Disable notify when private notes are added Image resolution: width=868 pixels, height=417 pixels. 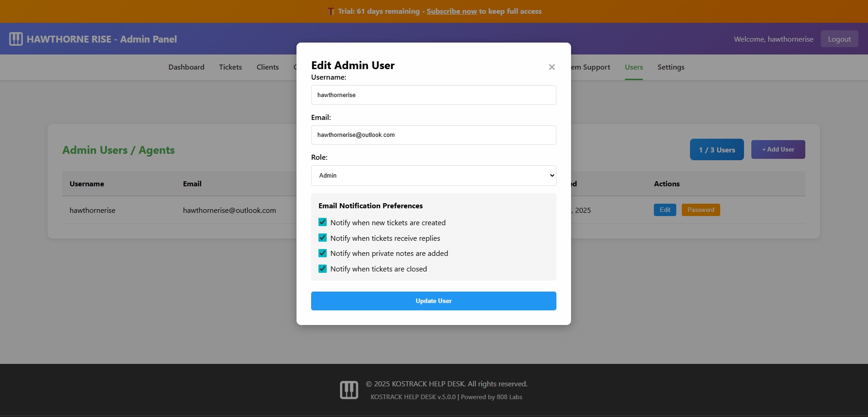(323, 253)
